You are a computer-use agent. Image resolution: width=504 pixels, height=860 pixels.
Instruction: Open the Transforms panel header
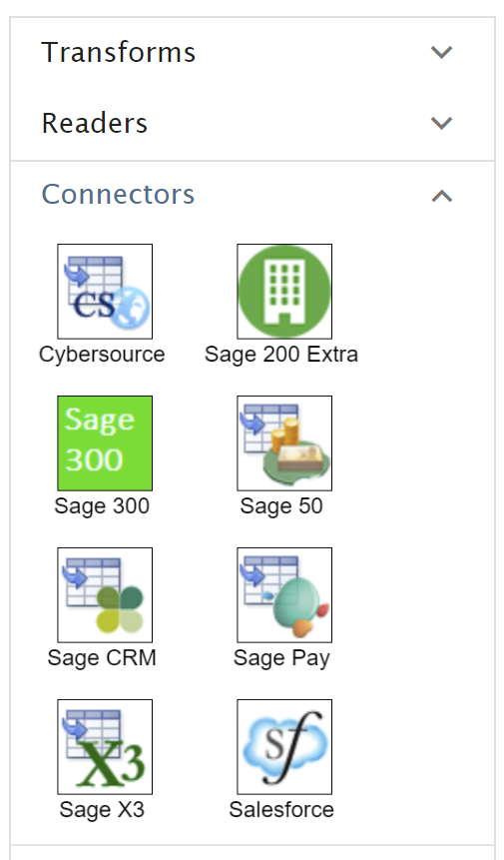pos(252,53)
